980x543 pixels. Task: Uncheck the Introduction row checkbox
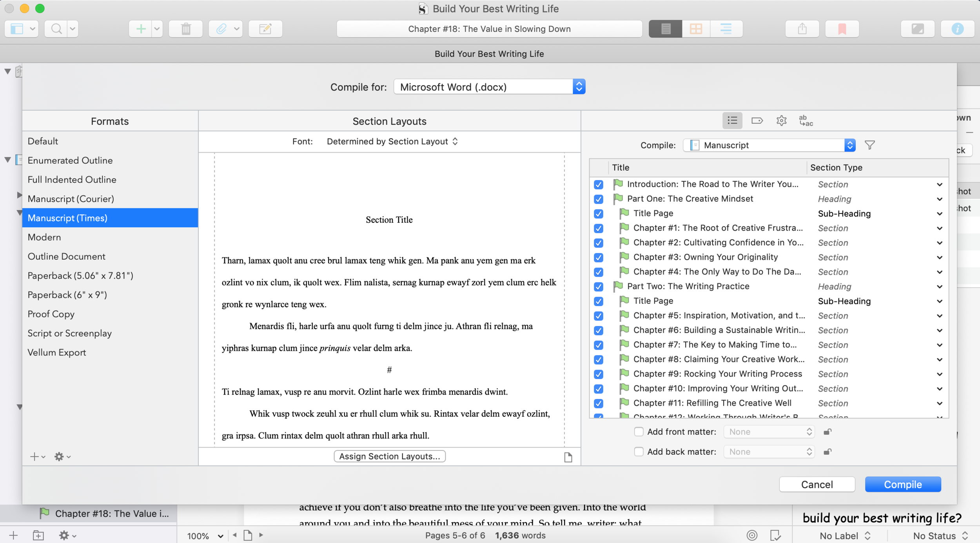coord(598,184)
